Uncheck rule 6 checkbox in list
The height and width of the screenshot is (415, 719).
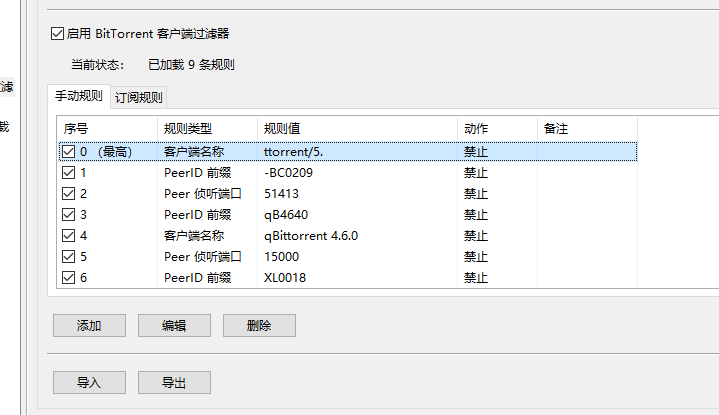[x=68, y=278]
